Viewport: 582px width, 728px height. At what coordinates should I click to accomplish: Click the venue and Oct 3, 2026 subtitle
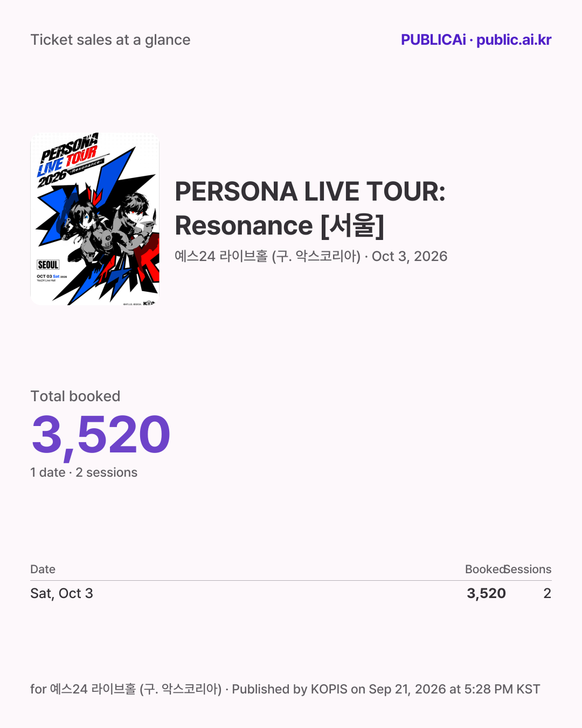[311, 256]
